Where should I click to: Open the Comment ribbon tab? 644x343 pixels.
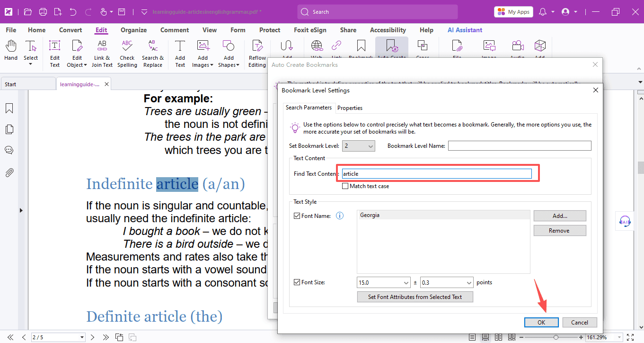[x=175, y=30]
